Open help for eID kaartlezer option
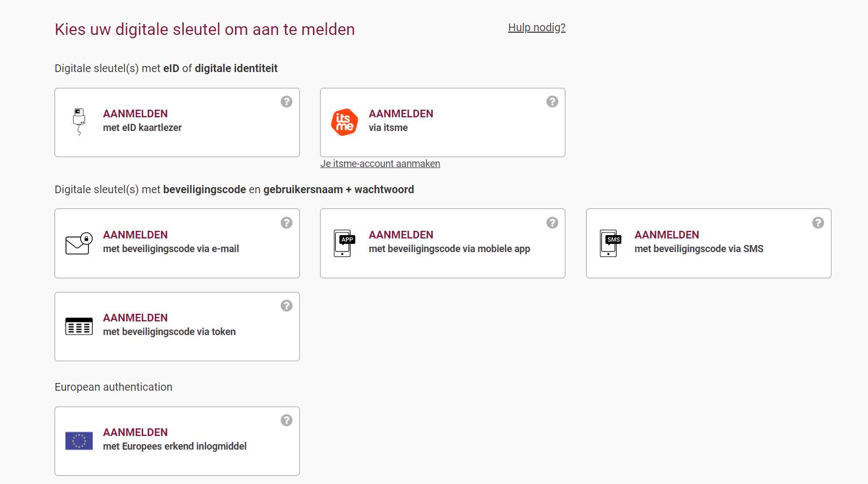 pos(286,101)
